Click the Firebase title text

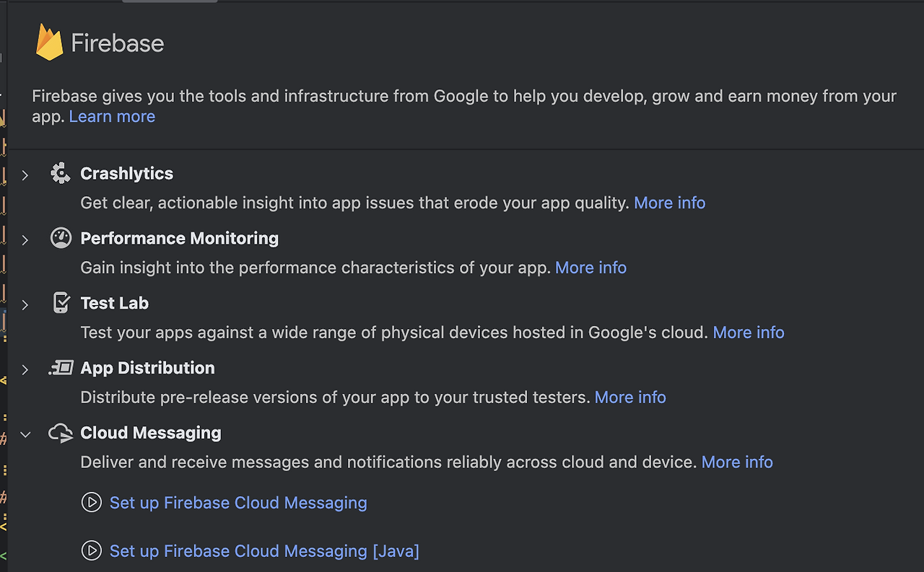point(117,43)
